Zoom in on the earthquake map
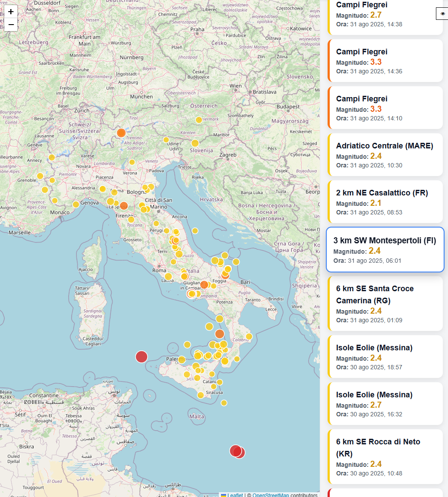 tap(11, 12)
